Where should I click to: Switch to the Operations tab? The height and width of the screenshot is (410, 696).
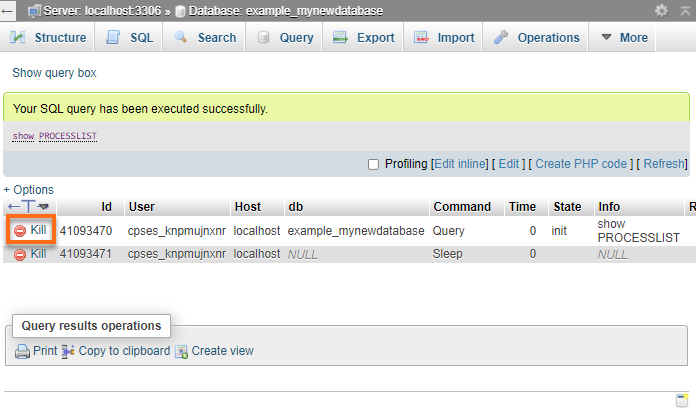click(536, 38)
